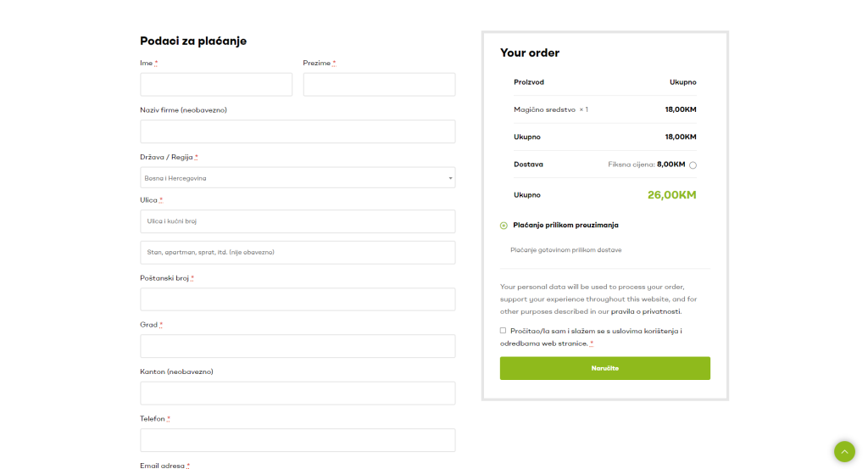Click the green 26,00KM total amount
Screen dimensions: 868x469
(x=671, y=195)
